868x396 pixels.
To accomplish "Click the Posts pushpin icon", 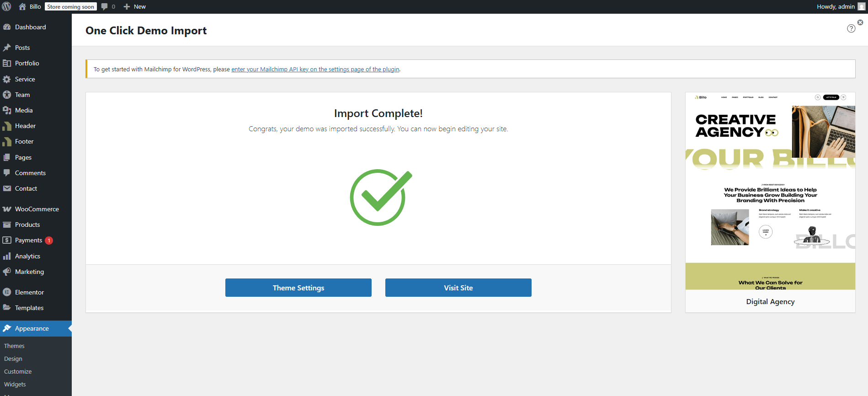I will coord(7,48).
